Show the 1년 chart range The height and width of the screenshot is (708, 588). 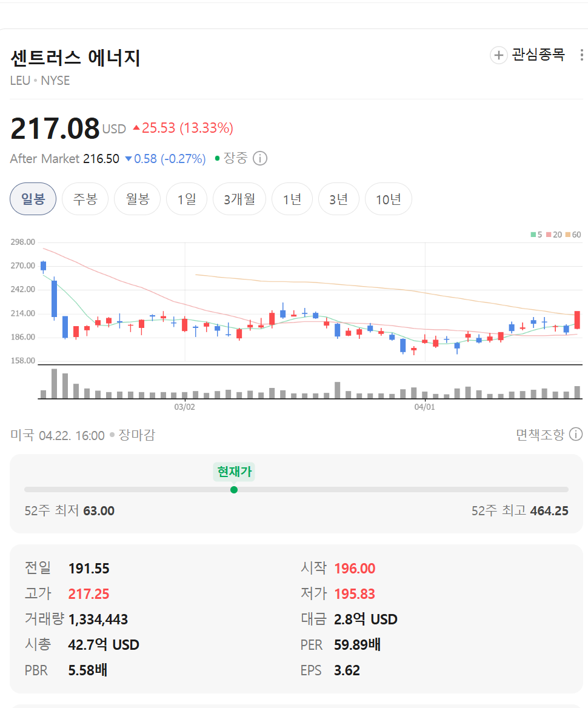click(x=292, y=199)
